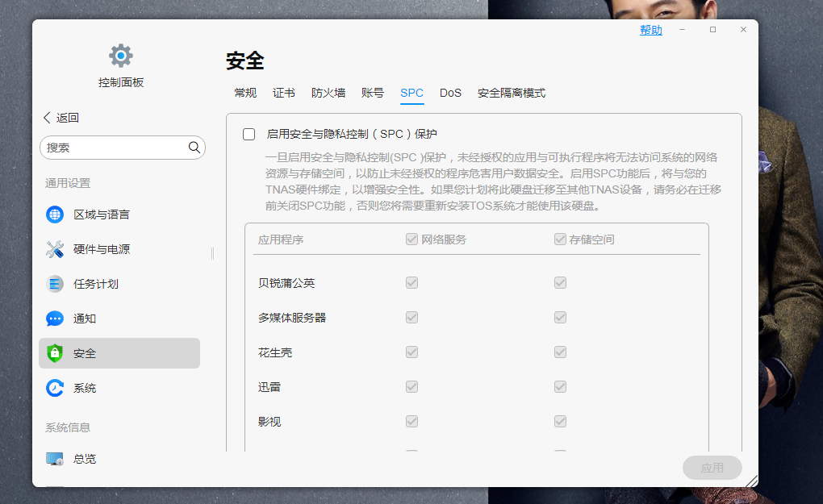Image resolution: width=823 pixels, height=504 pixels.
Task: Click the Notification chat bubble icon
Action: point(55,319)
